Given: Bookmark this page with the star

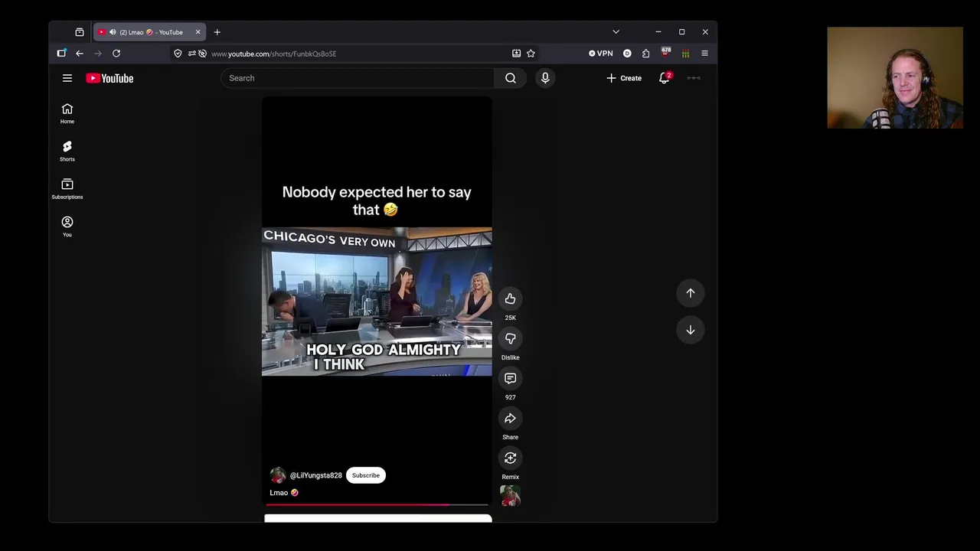Looking at the screenshot, I should (x=531, y=54).
